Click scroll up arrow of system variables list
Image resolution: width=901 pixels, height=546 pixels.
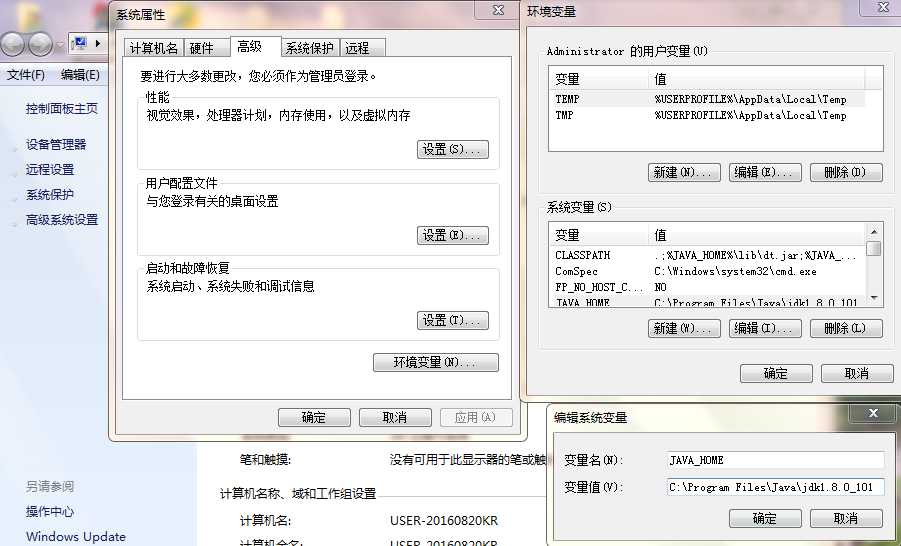pos(873,231)
